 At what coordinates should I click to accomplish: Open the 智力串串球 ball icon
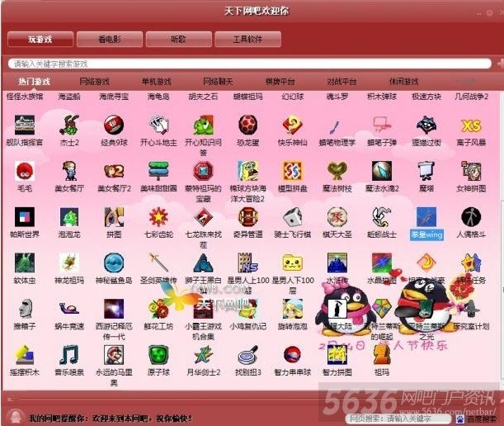(x=293, y=355)
